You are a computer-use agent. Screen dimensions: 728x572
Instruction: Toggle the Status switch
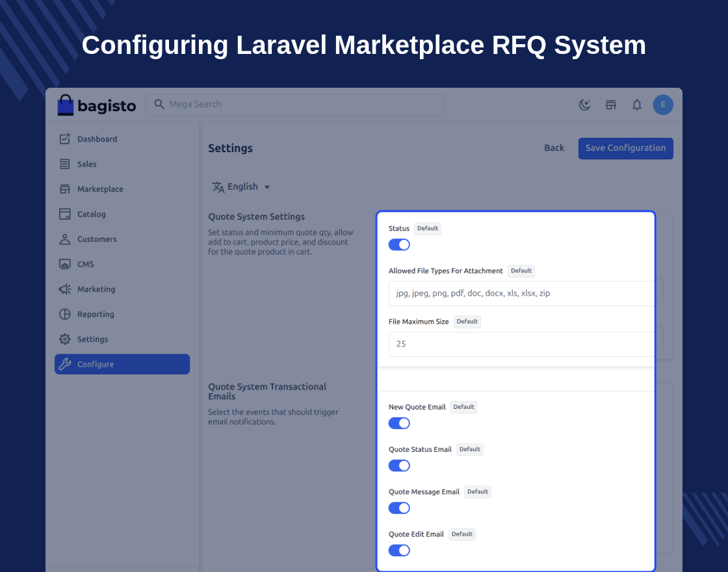click(x=399, y=244)
